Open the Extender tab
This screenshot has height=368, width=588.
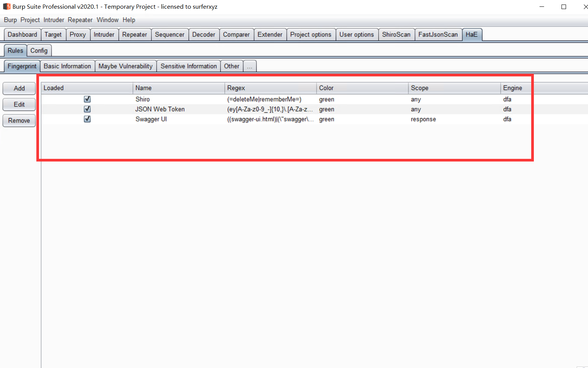pyautogui.click(x=270, y=34)
